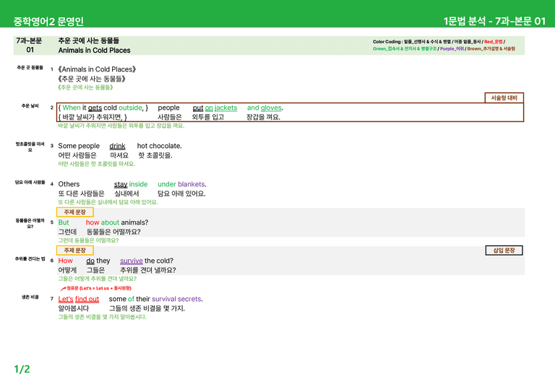The width and height of the screenshot is (555, 392).
Task: Click the red phrase "how about"
Action: pos(103,222)
